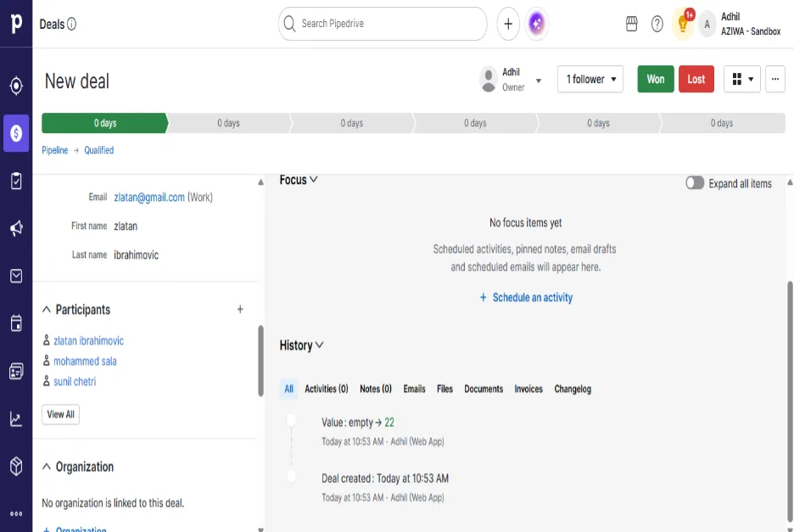Open Activities calendar icon in sidebar
The image size is (794, 532).
pyautogui.click(x=16, y=323)
